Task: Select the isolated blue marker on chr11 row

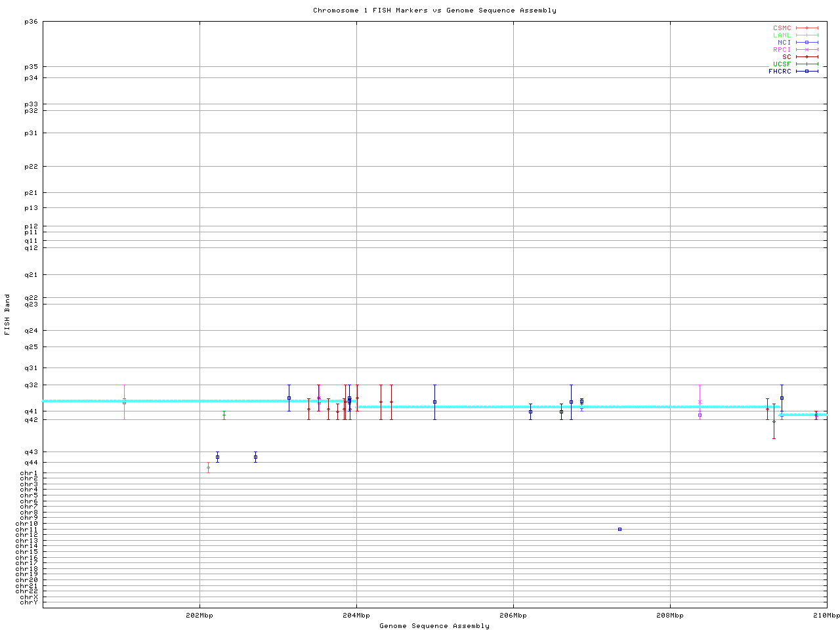Action: [619, 529]
